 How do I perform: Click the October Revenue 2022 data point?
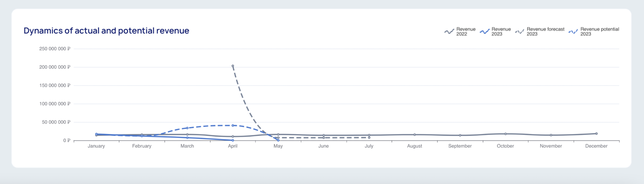coord(506,134)
